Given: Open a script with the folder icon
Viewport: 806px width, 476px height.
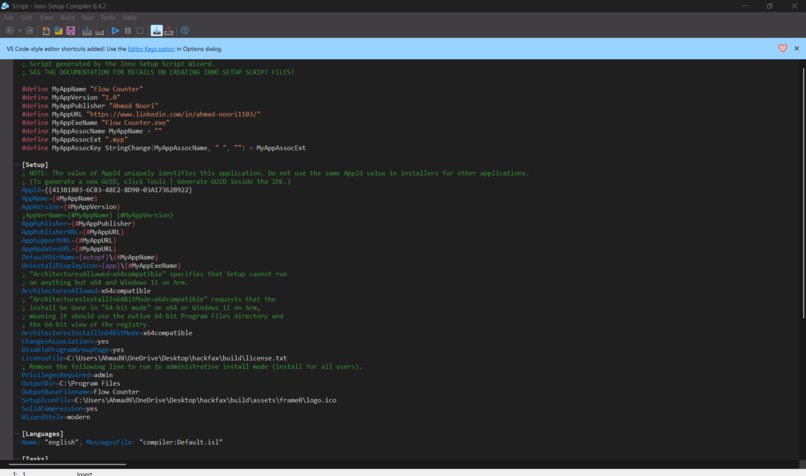Looking at the screenshot, I should 58,31.
